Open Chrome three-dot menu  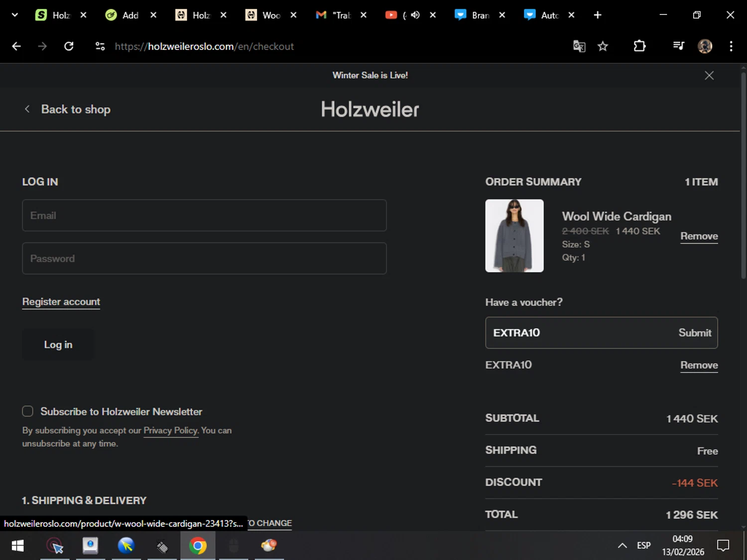click(x=731, y=46)
